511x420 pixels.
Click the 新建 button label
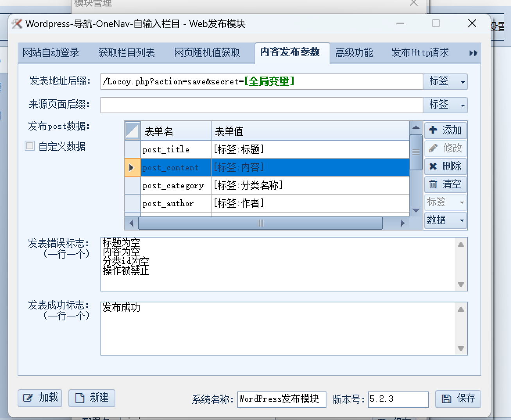[x=99, y=398]
